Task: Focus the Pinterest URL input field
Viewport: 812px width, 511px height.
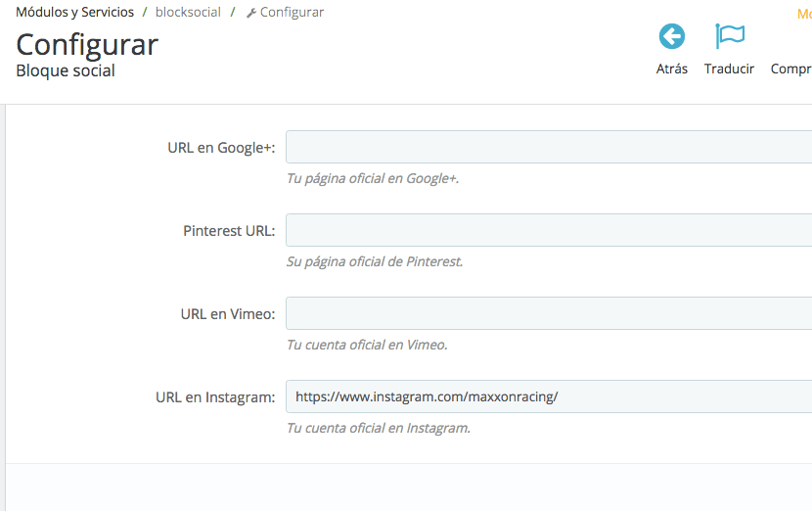Action: coord(549,230)
